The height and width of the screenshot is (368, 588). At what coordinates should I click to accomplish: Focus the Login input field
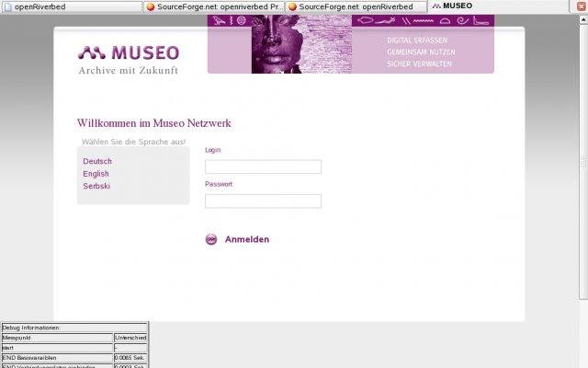[263, 167]
